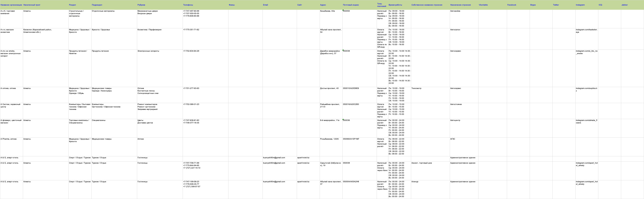Screen dimensions: 644x199
Task: Select the 'Название организации' column header
Action: pyautogui.click(x=11, y=5)
